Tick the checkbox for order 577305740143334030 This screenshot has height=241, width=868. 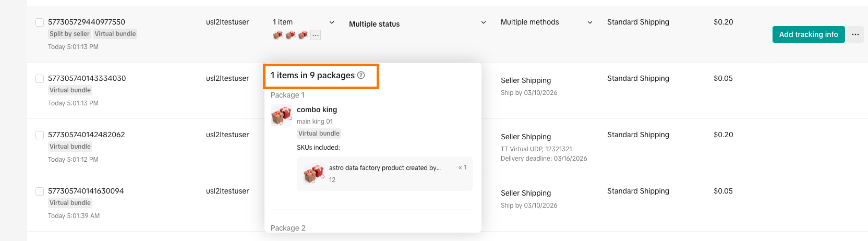pyautogui.click(x=40, y=78)
